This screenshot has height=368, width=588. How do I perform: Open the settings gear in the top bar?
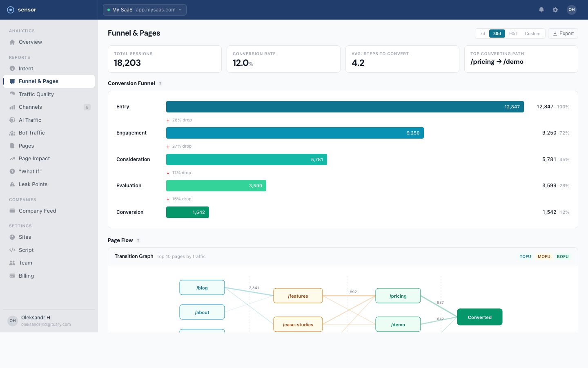pyautogui.click(x=555, y=9)
